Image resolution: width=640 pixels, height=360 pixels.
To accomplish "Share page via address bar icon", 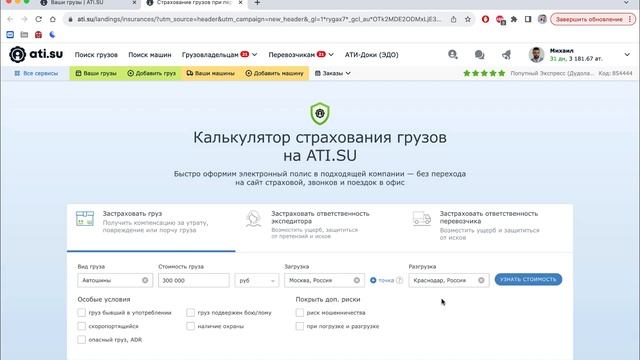I will click(x=453, y=19).
